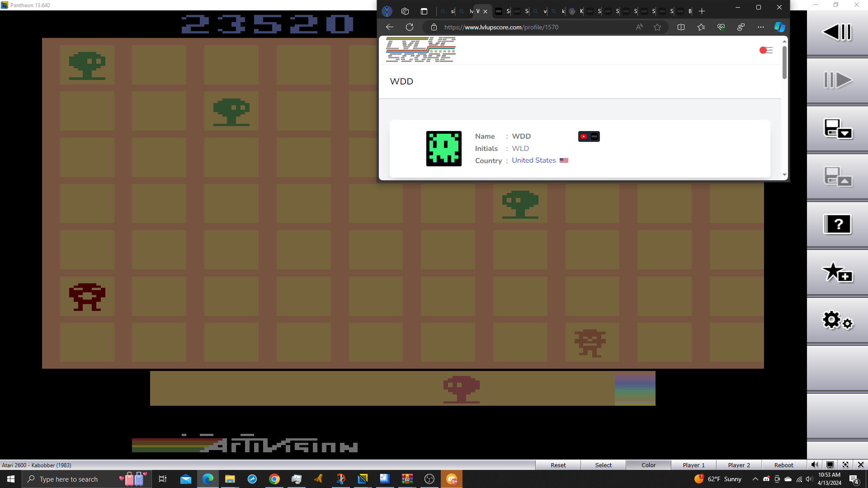Image resolution: width=868 pixels, height=488 pixels.
Task: Click the Edge split screen icon
Action: [681, 27]
